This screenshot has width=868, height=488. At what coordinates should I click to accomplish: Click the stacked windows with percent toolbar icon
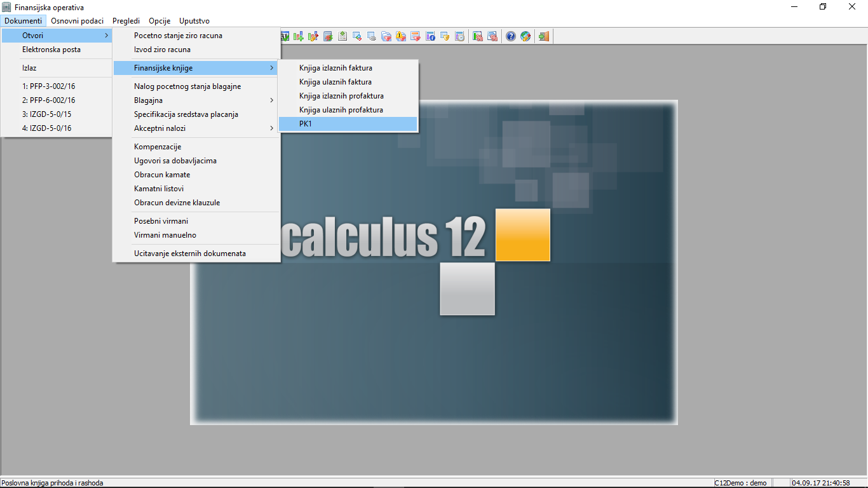[492, 36]
